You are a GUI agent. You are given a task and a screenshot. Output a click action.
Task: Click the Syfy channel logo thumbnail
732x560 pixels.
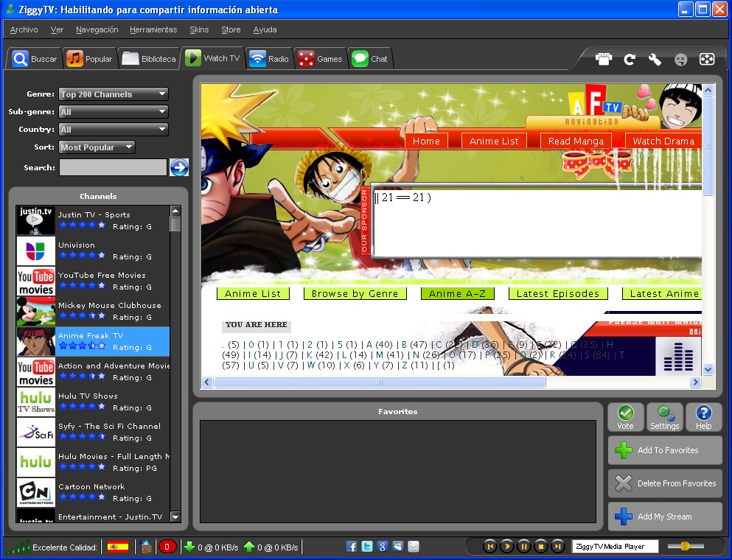[x=36, y=432]
